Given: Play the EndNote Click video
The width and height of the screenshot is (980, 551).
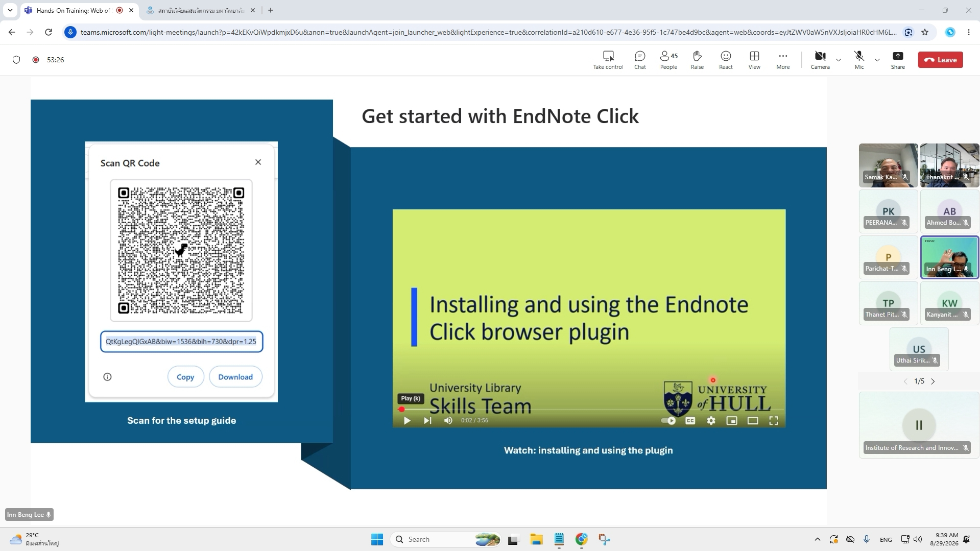Looking at the screenshot, I should click(407, 421).
